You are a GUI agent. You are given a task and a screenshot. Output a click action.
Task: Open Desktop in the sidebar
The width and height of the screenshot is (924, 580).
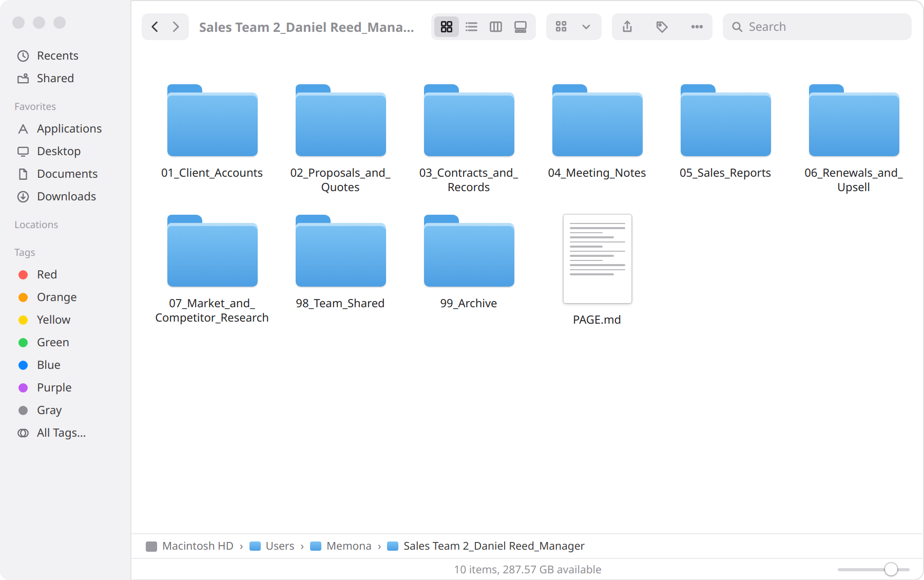59,151
